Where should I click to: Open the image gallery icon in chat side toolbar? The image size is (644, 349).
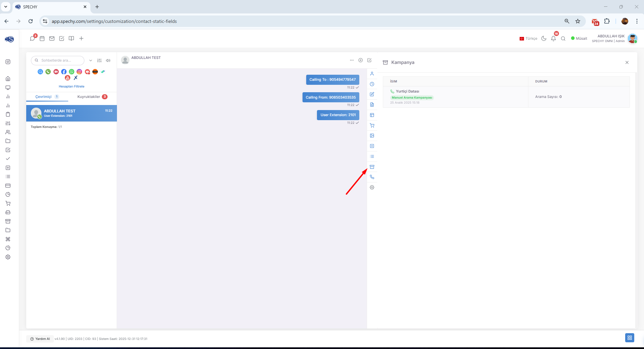pos(372,136)
